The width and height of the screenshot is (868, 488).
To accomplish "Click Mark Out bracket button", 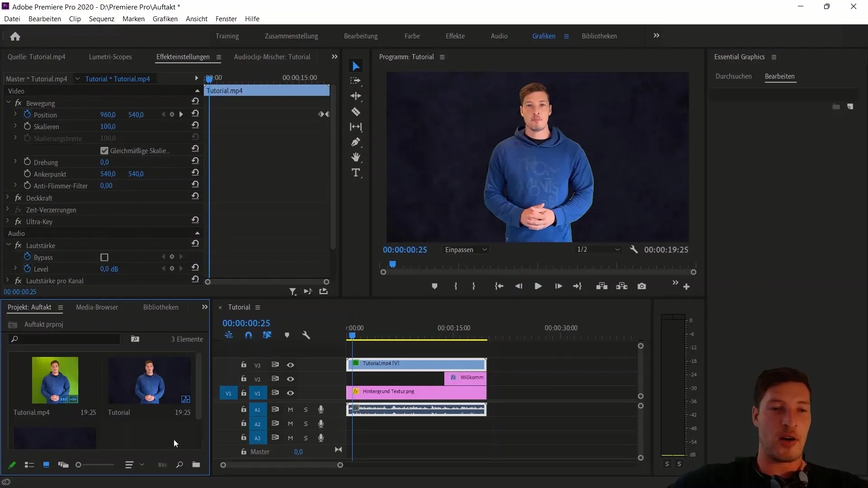I will click(474, 286).
